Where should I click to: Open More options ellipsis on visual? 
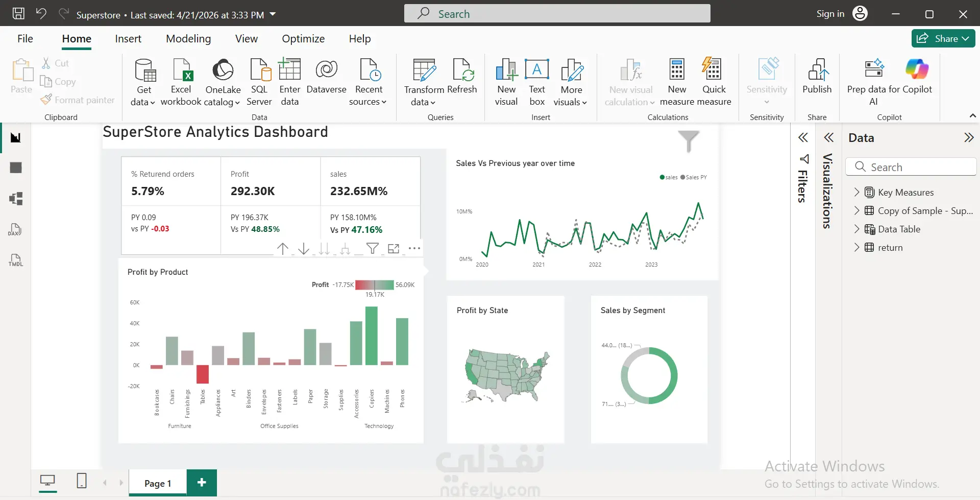click(x=414, y=249)
